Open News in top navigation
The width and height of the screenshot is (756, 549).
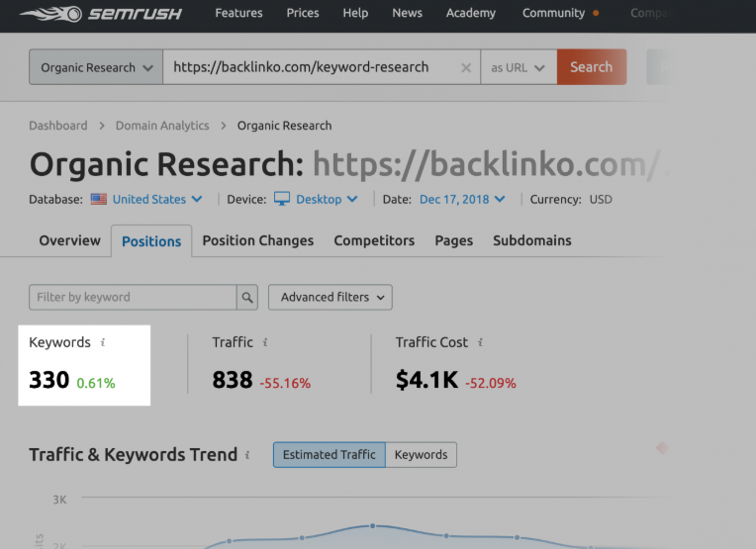click(x=407, y=13)
